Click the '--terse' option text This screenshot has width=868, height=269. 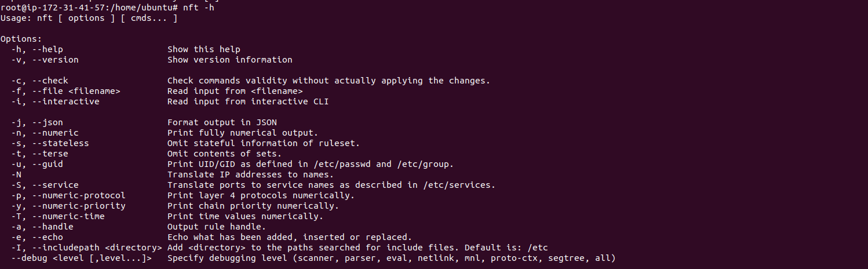[50, 154]
